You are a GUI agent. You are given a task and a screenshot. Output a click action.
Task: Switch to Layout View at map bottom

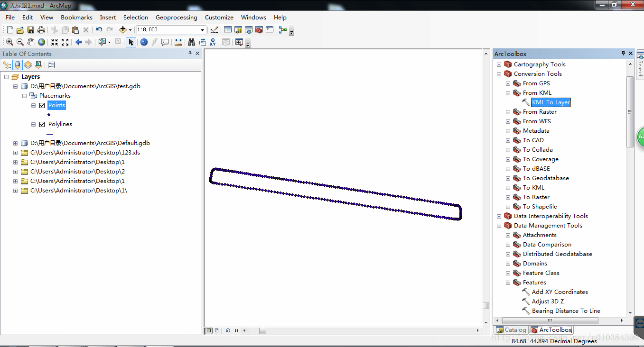click(x=216, y=330)
